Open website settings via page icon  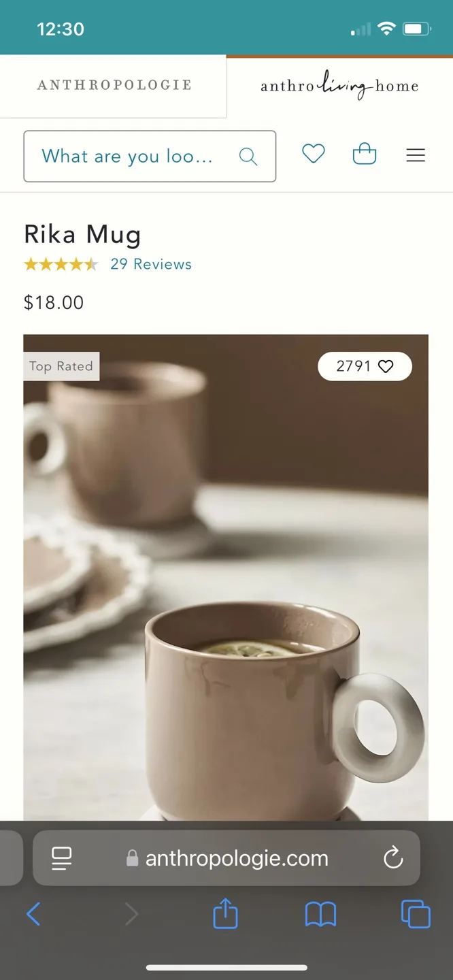pyautogui.click(x=61, y=858)
